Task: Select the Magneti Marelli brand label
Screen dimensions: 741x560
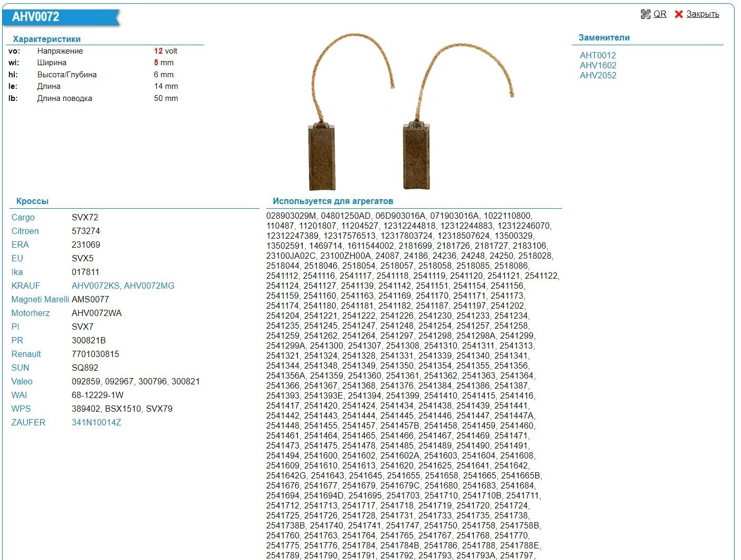Action: pyautogui.click(x=41, y=299)
